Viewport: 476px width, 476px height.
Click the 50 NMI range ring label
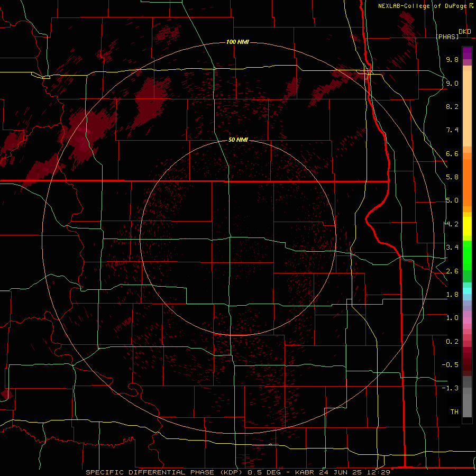point(238,140)
